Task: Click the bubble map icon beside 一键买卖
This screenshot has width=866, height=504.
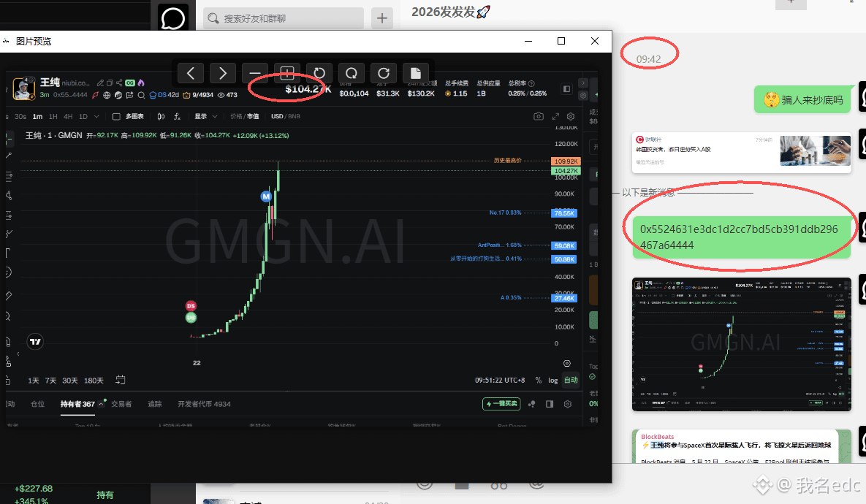Action: click(x=531, y=404)
